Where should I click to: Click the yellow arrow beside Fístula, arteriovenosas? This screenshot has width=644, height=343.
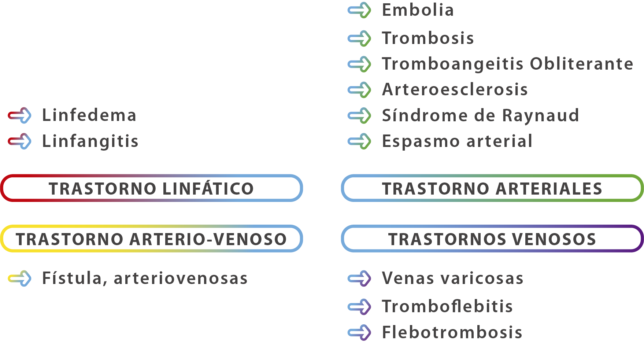click(19, 279)
